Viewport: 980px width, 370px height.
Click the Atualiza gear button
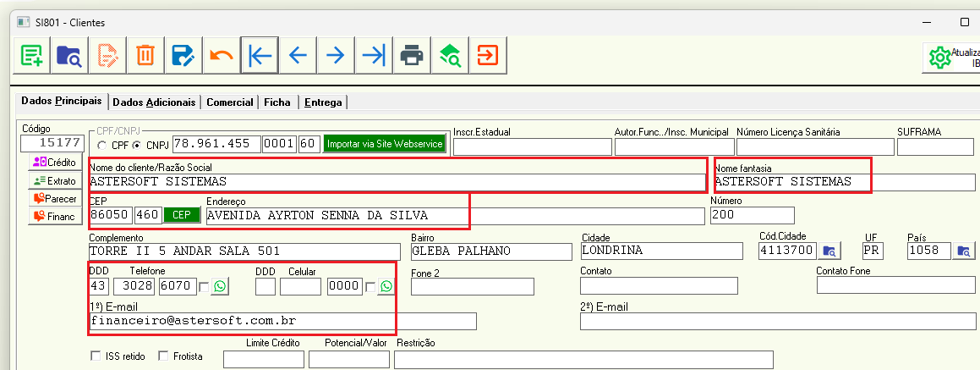[951, 58]
